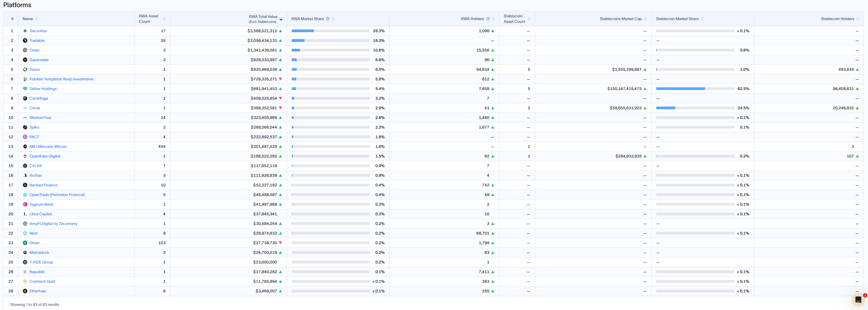The image size is (868, 310).
Task: Open the RWA Market Share help tooltip icon
Action: click(328, 19)
